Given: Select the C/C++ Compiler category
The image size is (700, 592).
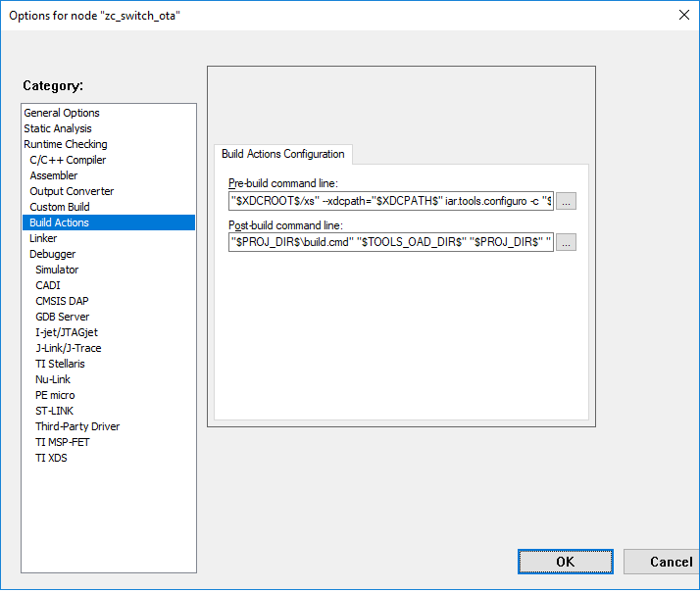Looking at the screenshot, I should pyautogui.click(x=68, y=160).
